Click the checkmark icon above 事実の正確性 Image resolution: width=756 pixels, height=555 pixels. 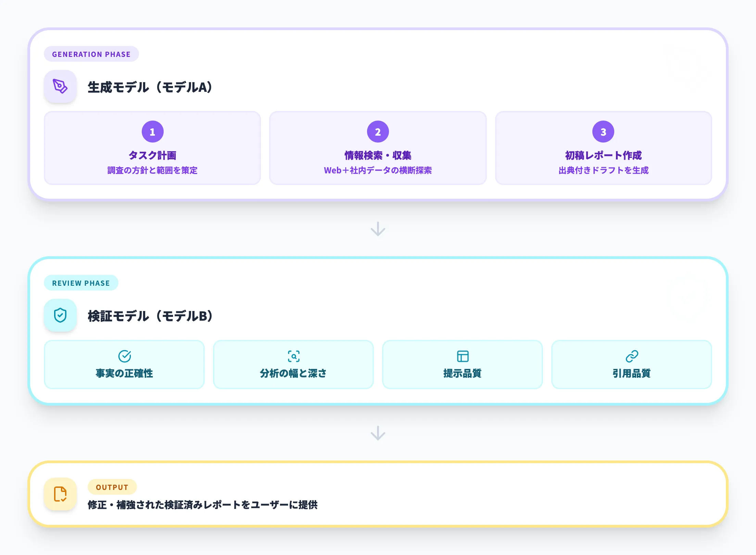tap(125, 356)
